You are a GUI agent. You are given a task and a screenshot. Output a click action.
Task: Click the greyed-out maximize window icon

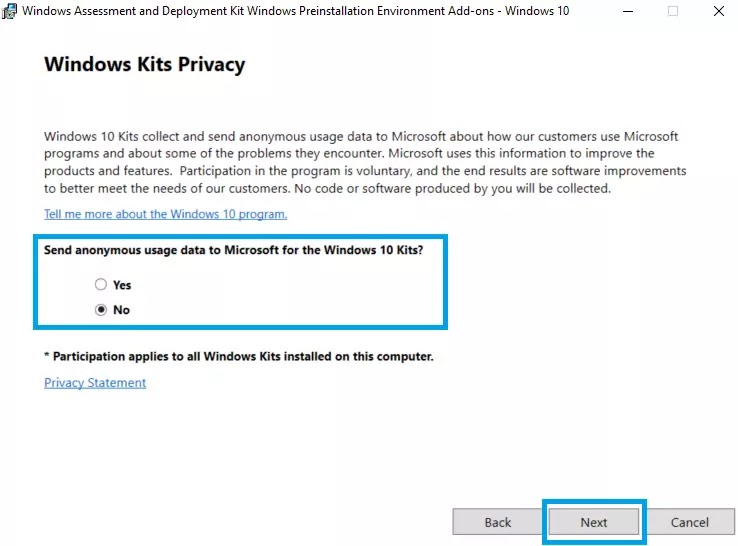click(x=673, y=11)
